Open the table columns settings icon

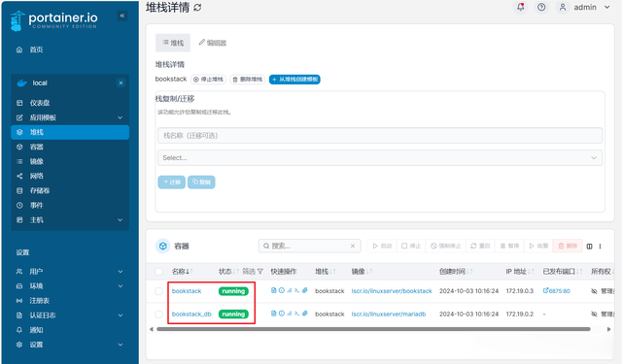click(x=590, y=247)
